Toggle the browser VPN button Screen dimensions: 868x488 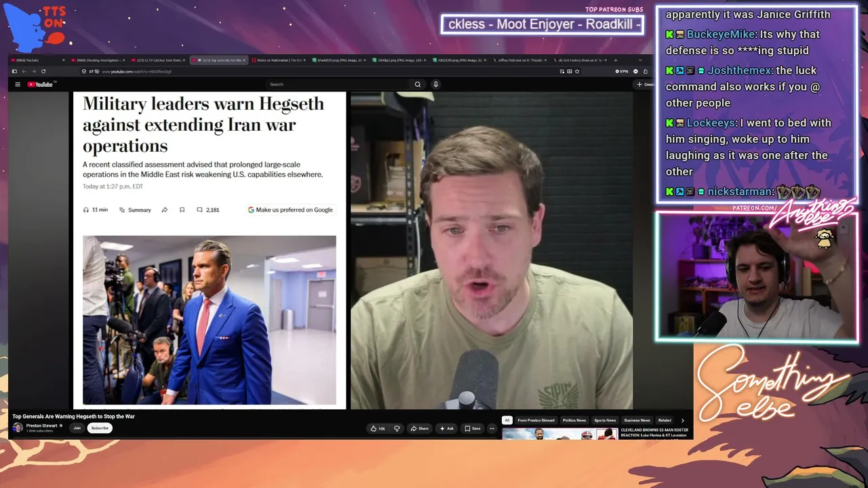tap(621, 71)
